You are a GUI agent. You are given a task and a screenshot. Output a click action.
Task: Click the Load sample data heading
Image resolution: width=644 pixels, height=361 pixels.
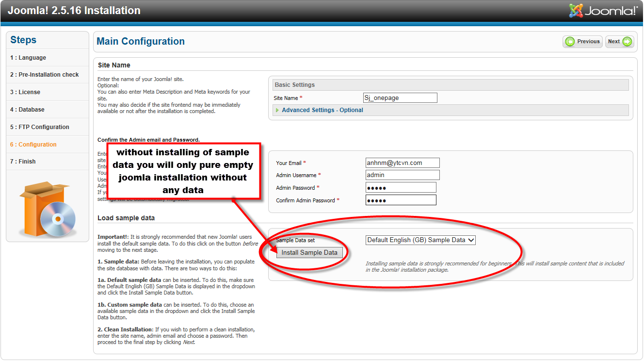pyautogui.click(x=126, y=218)
